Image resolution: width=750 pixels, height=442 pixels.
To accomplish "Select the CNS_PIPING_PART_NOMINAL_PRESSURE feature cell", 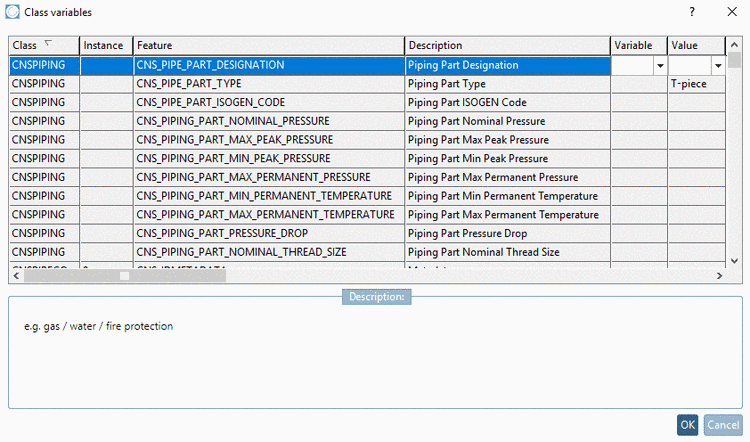I will click(x=269, y=121).
